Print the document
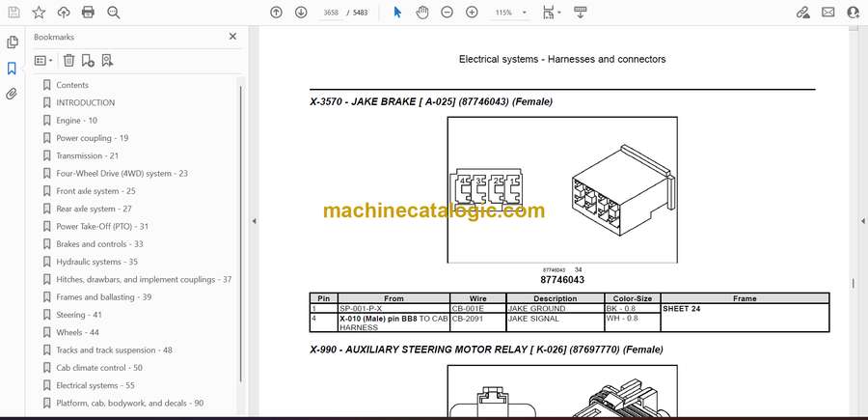 (x=88, y=13)
